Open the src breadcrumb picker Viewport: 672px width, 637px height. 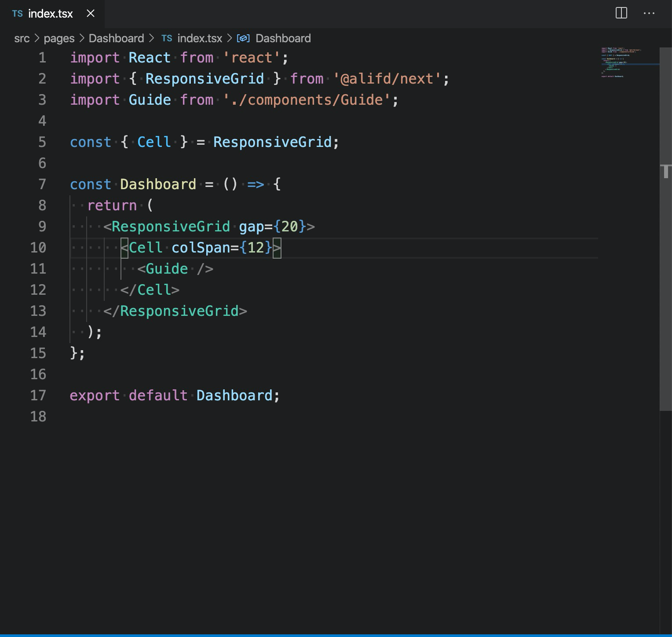click(22, 38)
